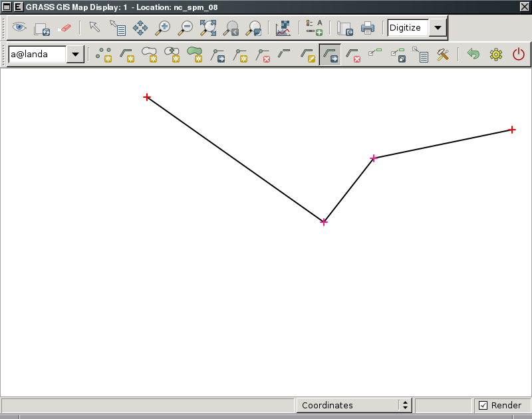532x419 pixels.
Task: Open the window menu button in title bar
Action: click(x=7, y=7)
